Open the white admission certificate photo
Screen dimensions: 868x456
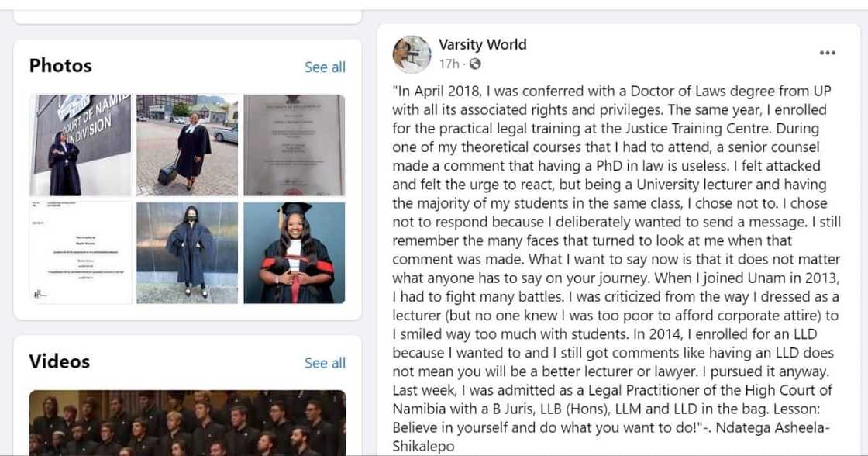[80, 253]
